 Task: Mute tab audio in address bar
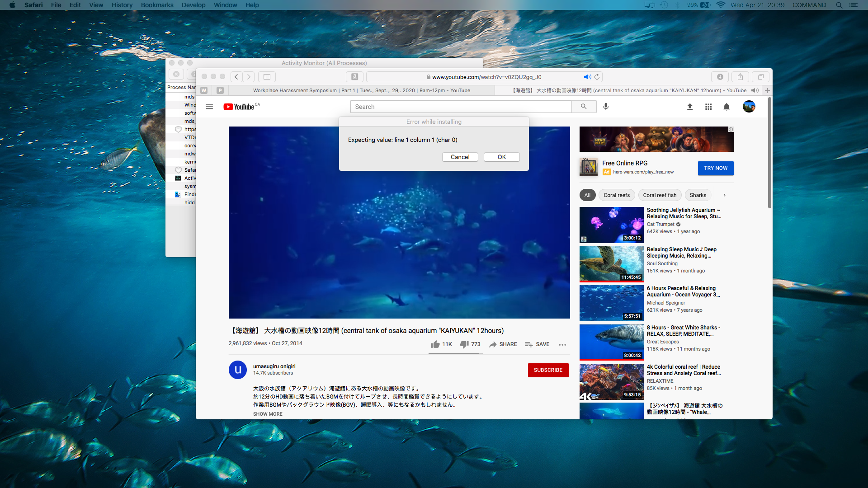(587, 77)
